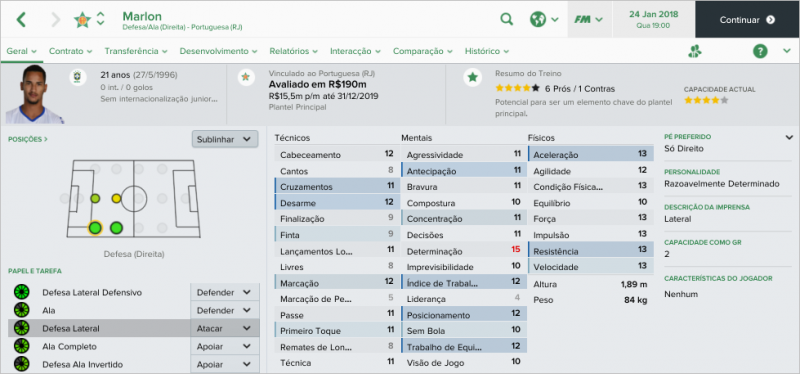The height and width of the screenshot is (374, 800).
Task: Open the Transferência menu tab
Action: click(136, 51)
